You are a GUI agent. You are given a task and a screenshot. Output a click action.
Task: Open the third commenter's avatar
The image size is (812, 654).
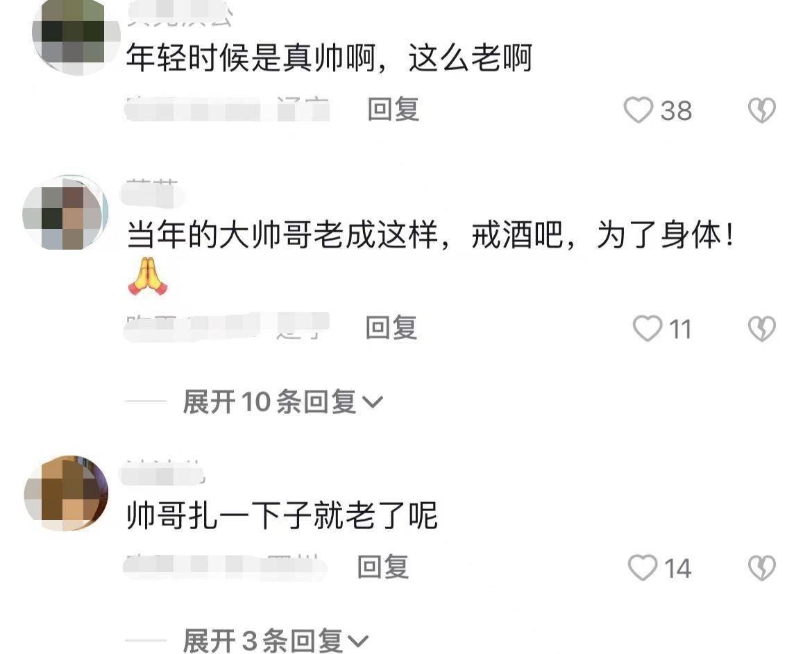(67, 493)
